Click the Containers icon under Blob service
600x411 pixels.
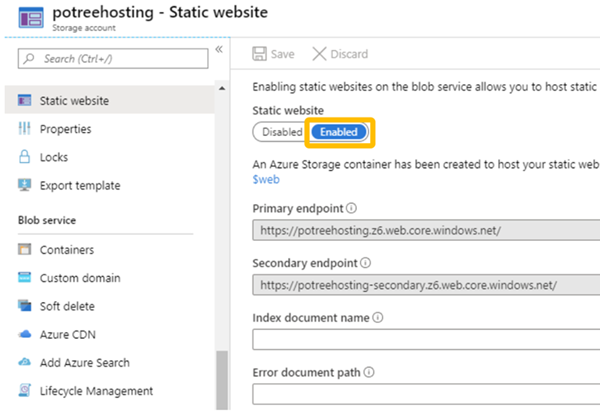coord(24,250)
